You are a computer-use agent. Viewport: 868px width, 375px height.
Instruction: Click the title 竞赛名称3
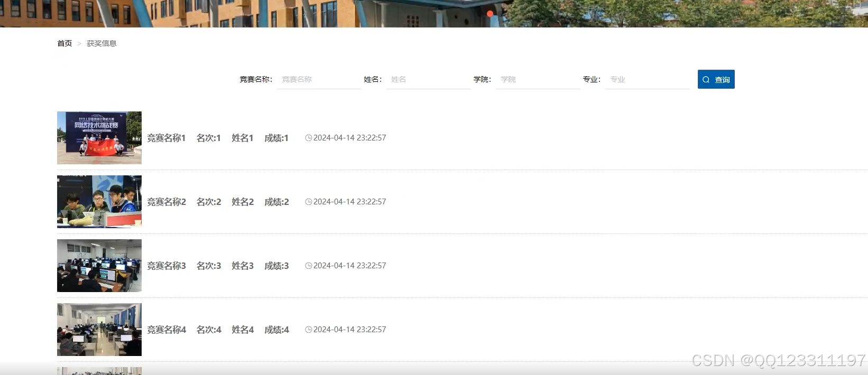click(167, 266)
